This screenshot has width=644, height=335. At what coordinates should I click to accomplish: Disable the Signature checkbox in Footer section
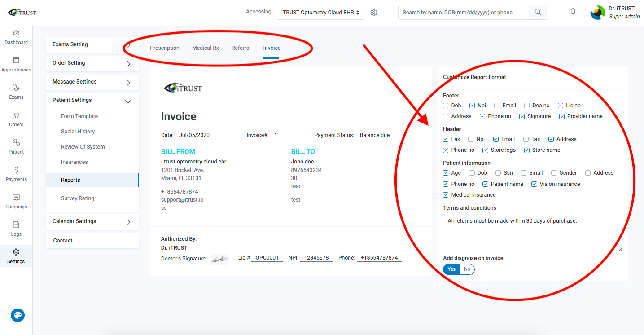521,116
